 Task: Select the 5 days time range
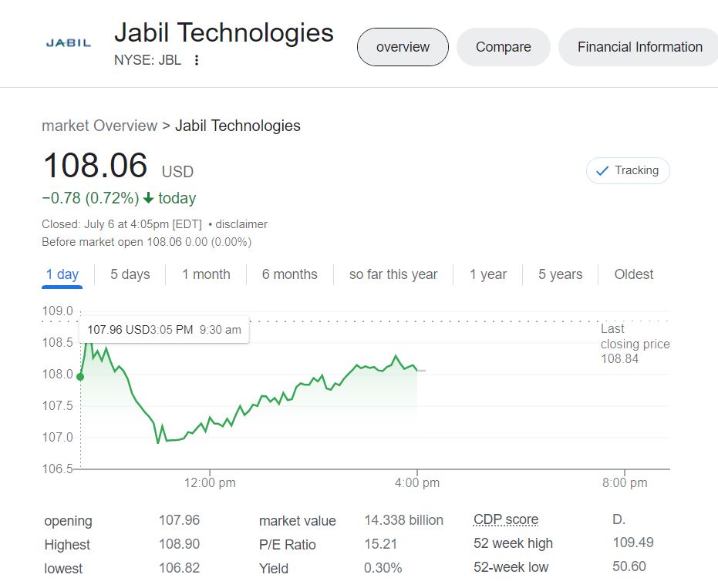tap(130, 274)
